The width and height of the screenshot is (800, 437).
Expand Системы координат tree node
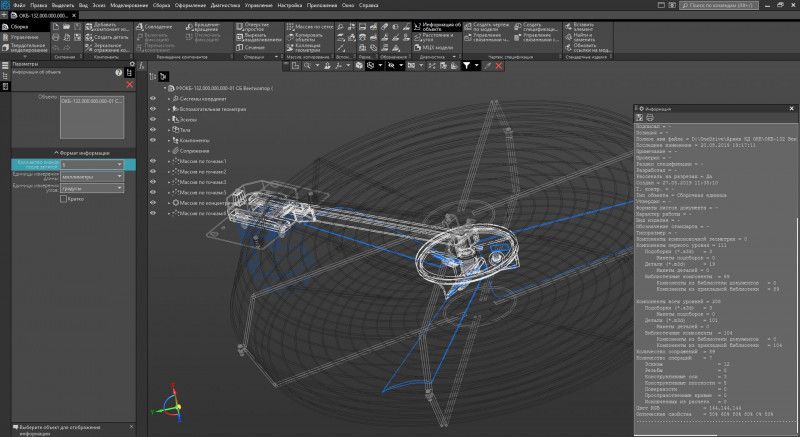coord(169,98)
